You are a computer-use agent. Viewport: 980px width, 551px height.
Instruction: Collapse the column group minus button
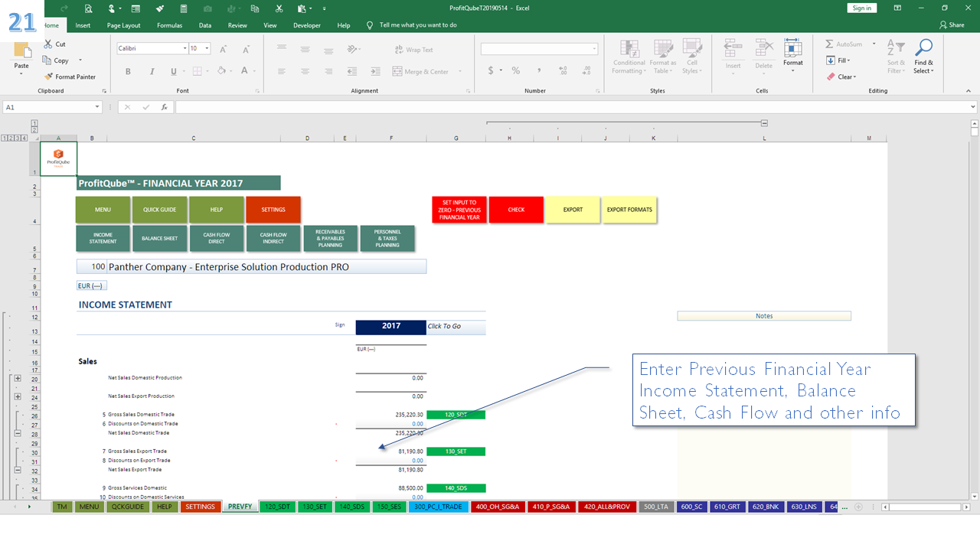pyautogui.click(x=764, y=122)
